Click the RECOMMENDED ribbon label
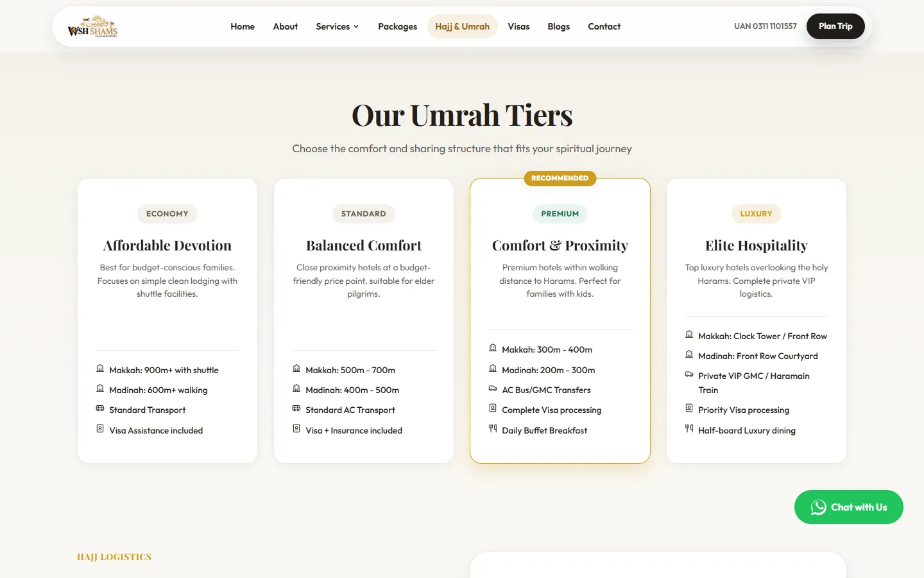Screen dimensions: 924x578 pos(560,178)
